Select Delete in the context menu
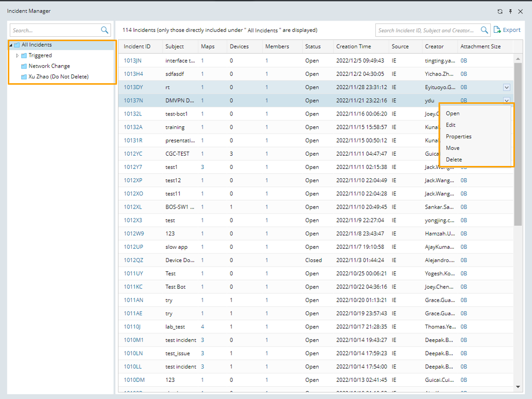This screenshot has width=532, height=399. [454, 160]
